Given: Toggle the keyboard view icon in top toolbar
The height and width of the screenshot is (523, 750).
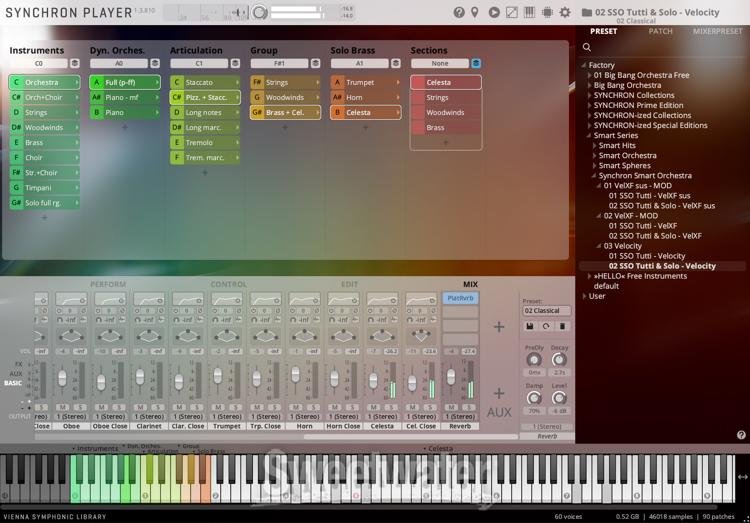Looking at the screenshot, I should point(529,12).
